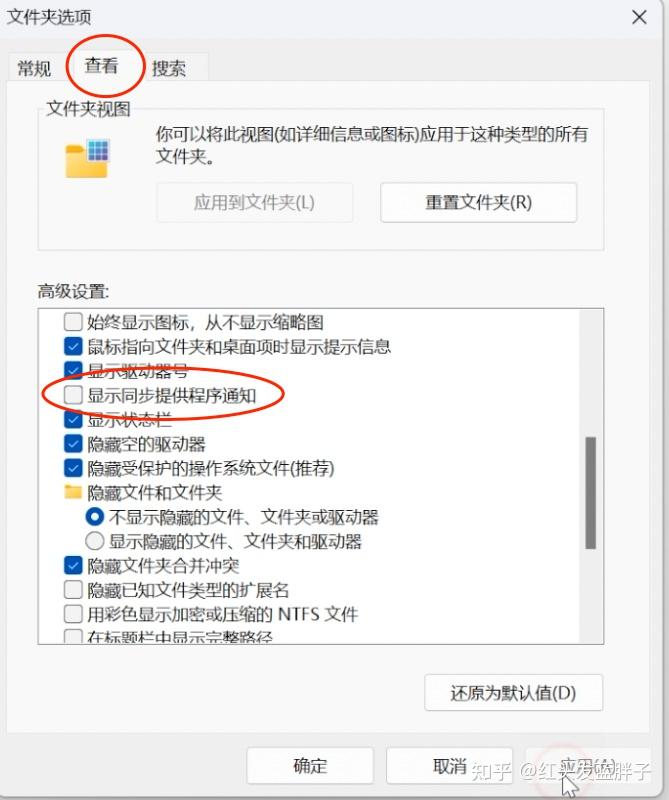The image size is (669, 800).
Task: Select 显示隐藏的文件、文件夹和驱动器 radio button
Action: tap(94, 541)
